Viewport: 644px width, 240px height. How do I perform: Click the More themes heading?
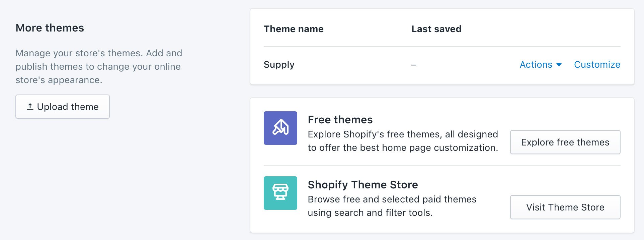(50, 28)
